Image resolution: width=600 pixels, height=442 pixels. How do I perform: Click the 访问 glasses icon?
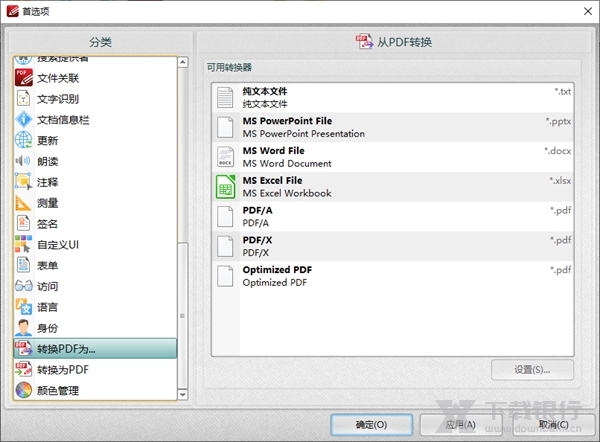[24, 286]
